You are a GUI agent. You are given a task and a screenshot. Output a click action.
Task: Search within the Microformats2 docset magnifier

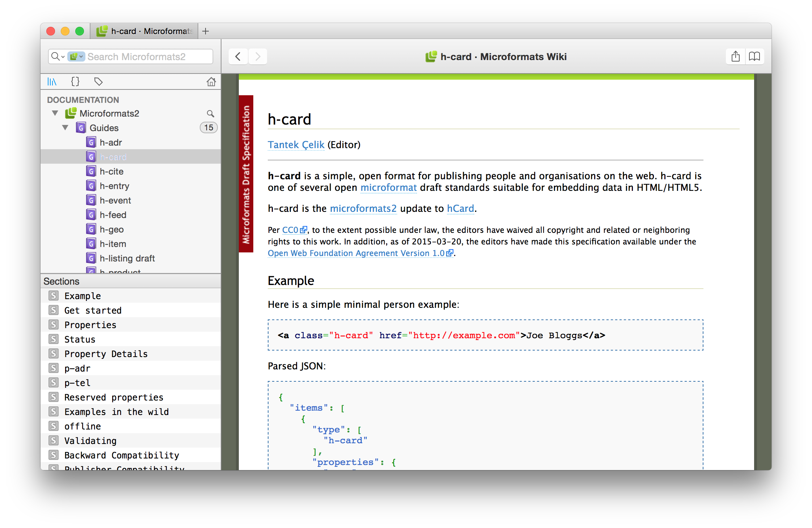tap(210, 114)
